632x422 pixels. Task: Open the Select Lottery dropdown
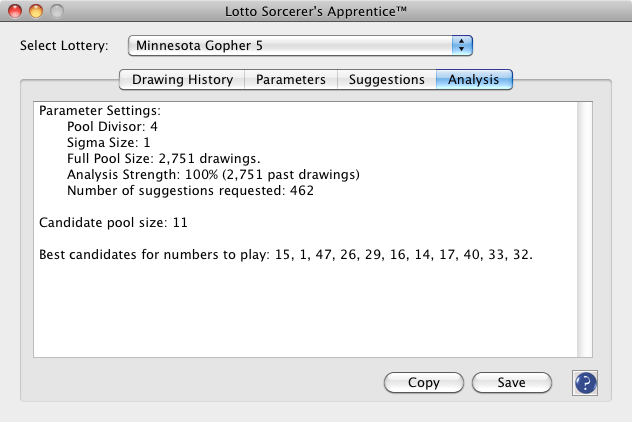pyautogui.click(x=300, y=46)
